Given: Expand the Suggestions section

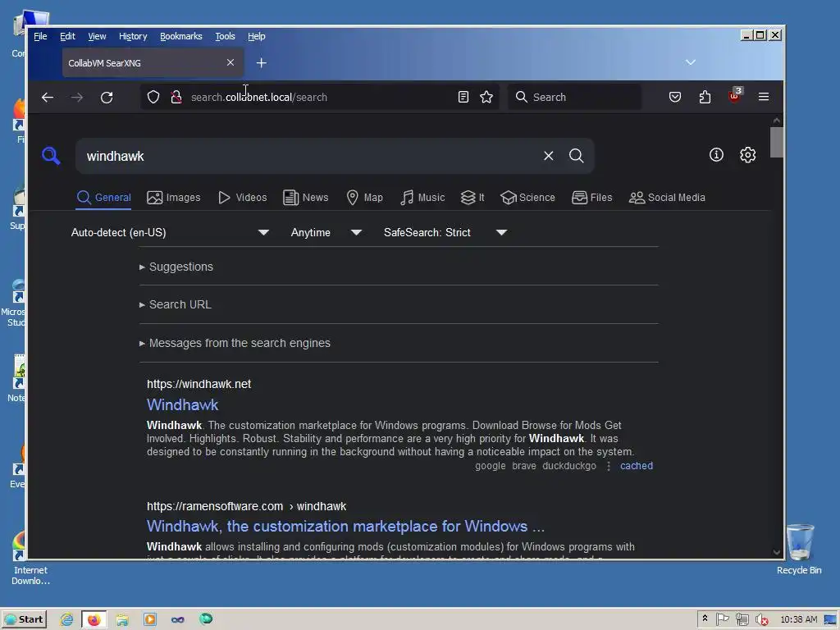Looking at the screenshot, I should tap(176, 267).
